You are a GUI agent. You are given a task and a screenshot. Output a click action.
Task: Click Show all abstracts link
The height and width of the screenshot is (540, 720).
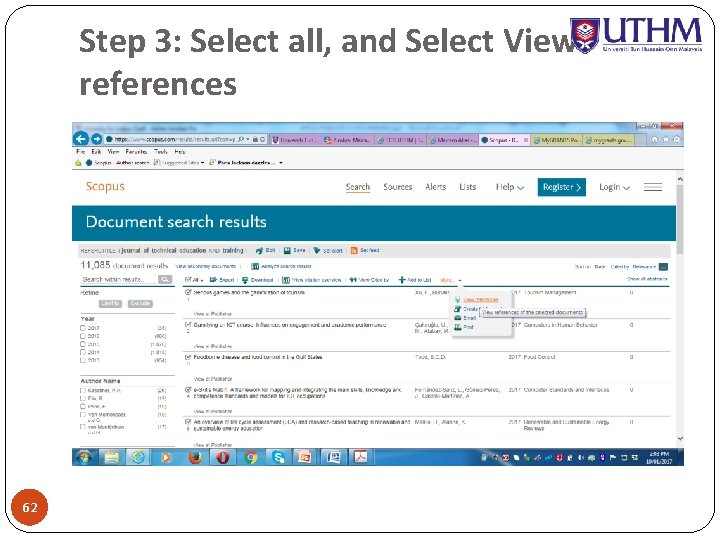coord(647,279)
